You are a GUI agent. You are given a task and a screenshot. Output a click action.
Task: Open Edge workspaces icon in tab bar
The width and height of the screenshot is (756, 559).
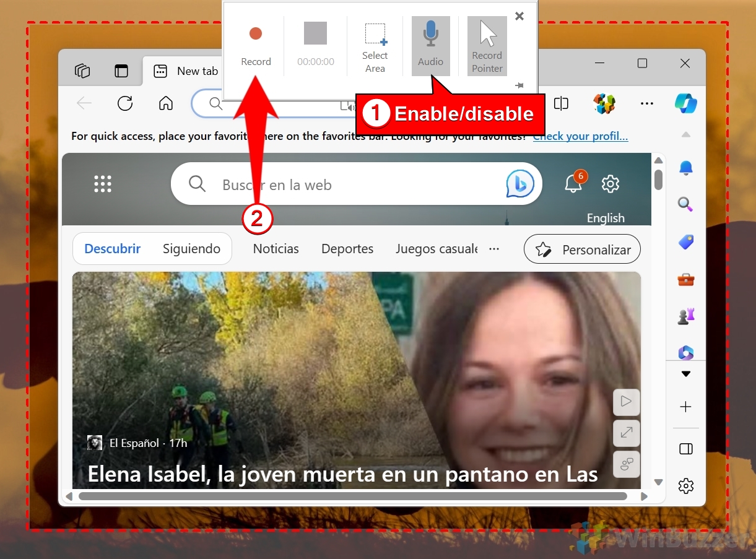pos(82,71)
